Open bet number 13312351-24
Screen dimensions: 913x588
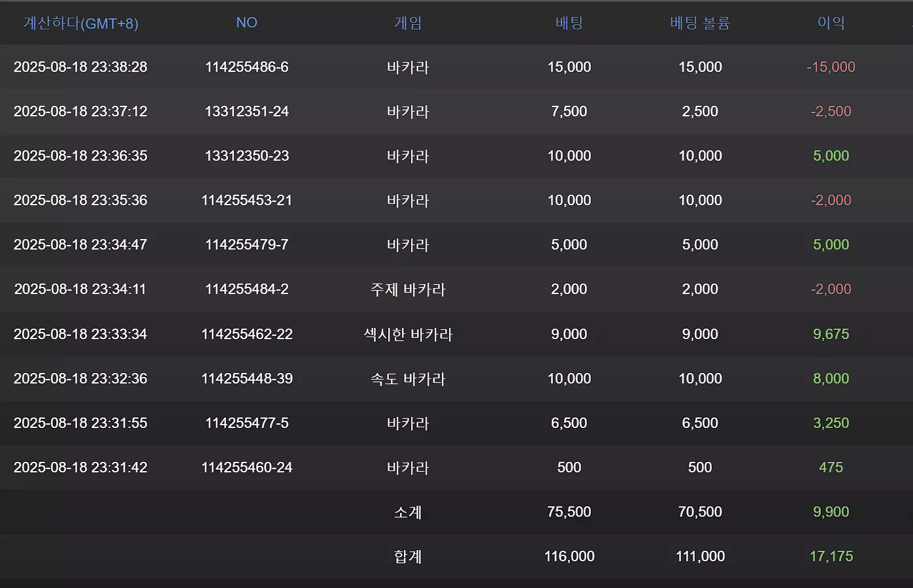246,111
